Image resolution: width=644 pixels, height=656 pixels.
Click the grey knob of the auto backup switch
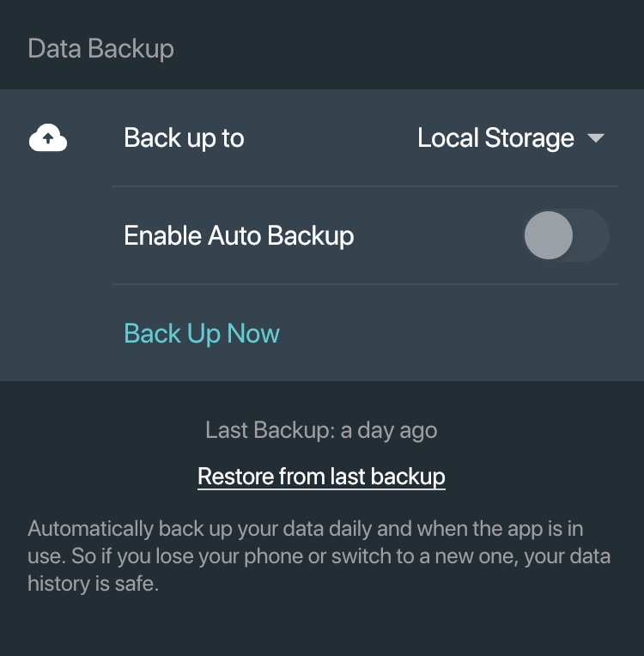[549, 235]
